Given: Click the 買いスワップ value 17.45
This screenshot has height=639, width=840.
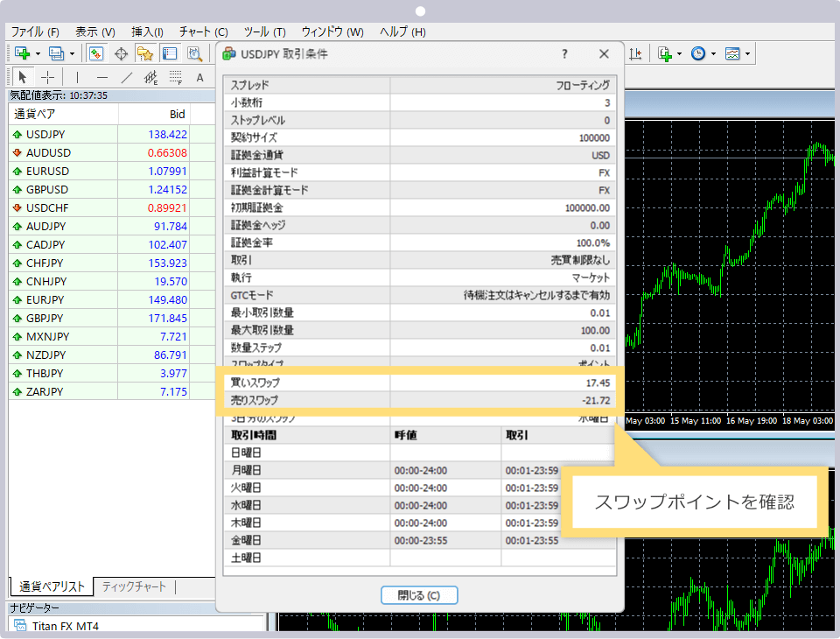Looking at the screenshot, I should click(598, 383).
